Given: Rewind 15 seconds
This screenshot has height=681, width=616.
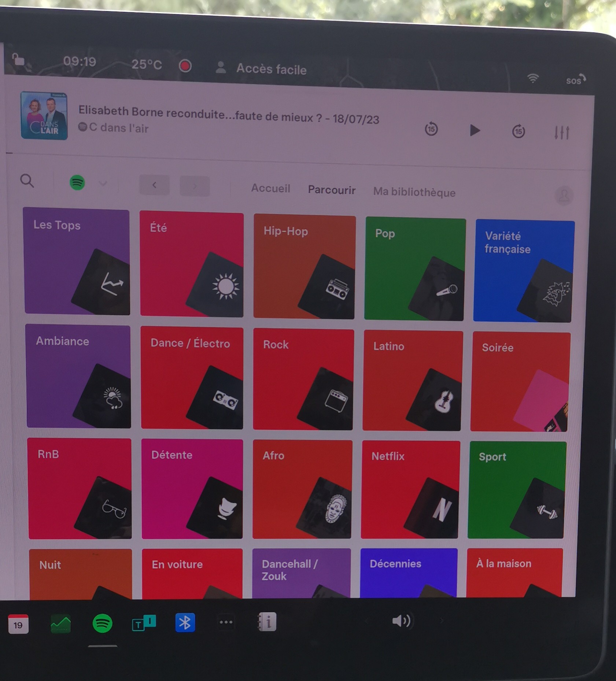Looking at the screenshot, I should (431, 129).
